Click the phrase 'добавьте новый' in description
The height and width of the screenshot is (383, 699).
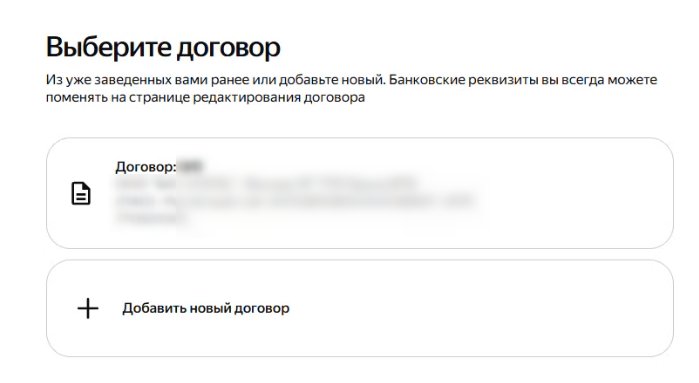click(x=331, y=80)
